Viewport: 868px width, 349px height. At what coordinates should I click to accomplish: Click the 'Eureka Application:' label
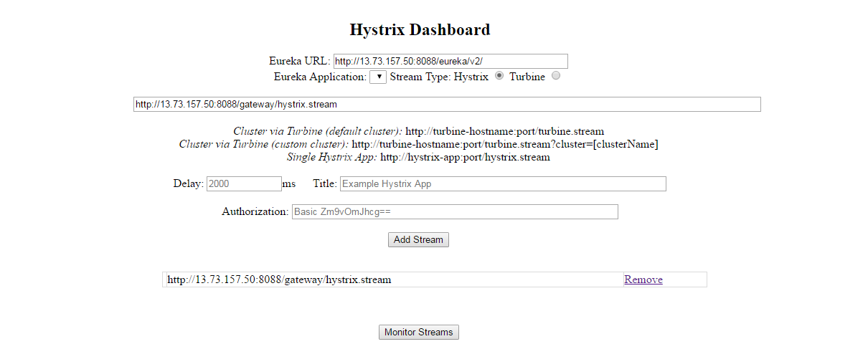click(x=320, y=77)
